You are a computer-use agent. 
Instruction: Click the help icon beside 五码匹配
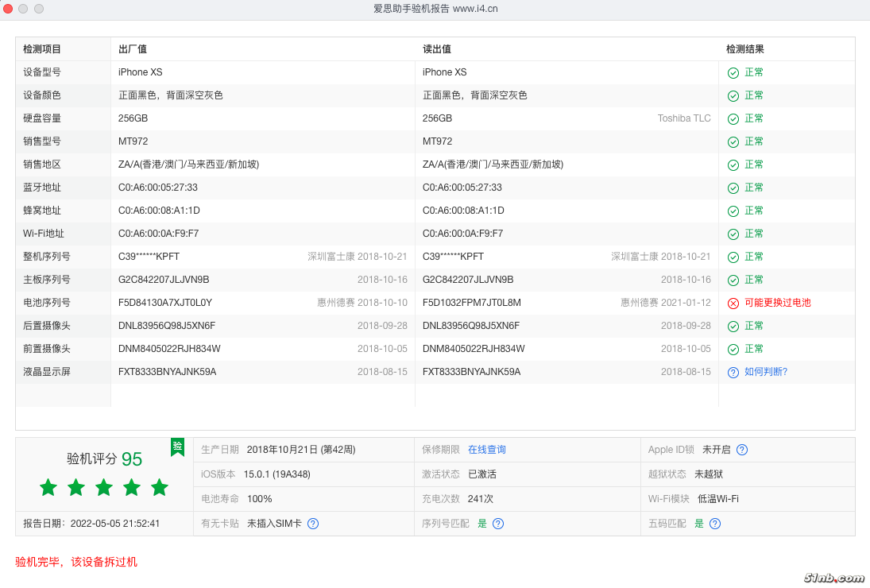[x=715, y=524]
